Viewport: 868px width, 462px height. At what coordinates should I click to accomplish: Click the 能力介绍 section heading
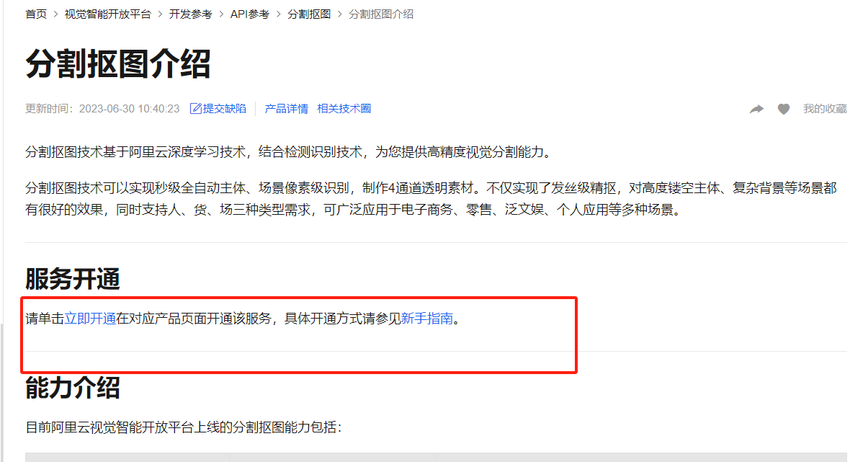point(73,388)
